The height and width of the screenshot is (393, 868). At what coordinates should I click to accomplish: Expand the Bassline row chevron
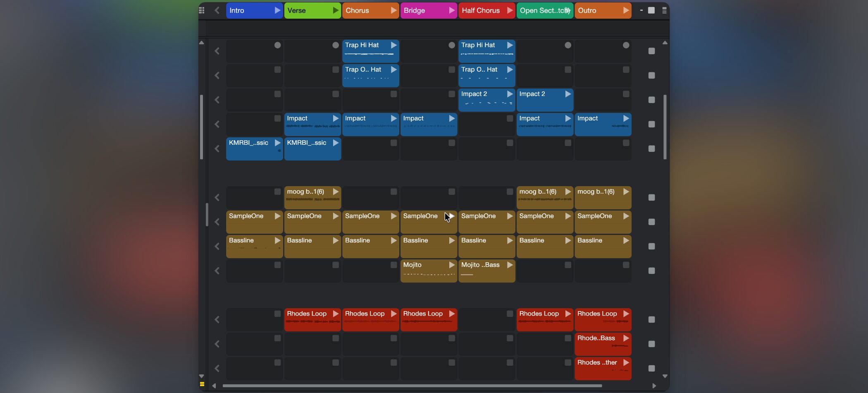(217, 246)
